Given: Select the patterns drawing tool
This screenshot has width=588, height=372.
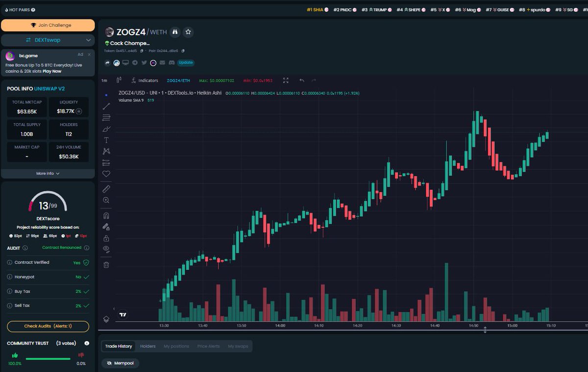Looking at the screenshot, I should coord(106,151).
